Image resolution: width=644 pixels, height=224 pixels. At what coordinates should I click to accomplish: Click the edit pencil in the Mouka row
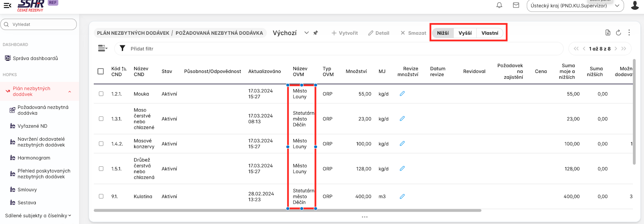pos(402,94)
